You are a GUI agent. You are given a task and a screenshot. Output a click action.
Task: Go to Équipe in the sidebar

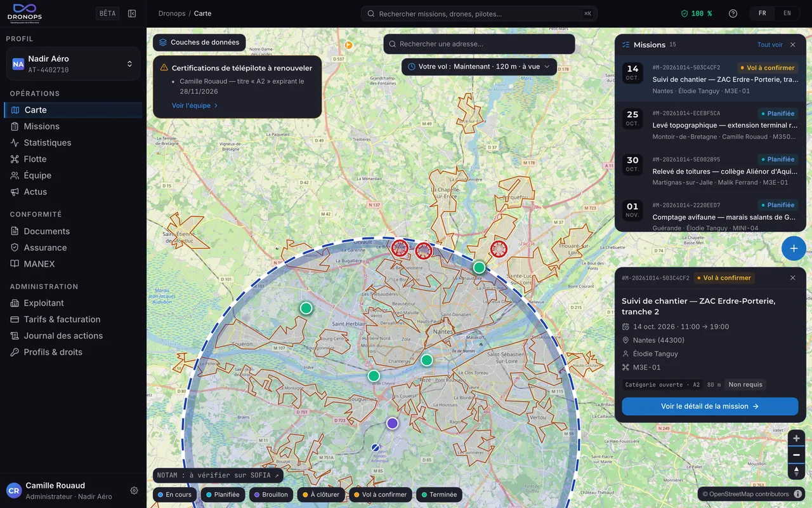74,175
